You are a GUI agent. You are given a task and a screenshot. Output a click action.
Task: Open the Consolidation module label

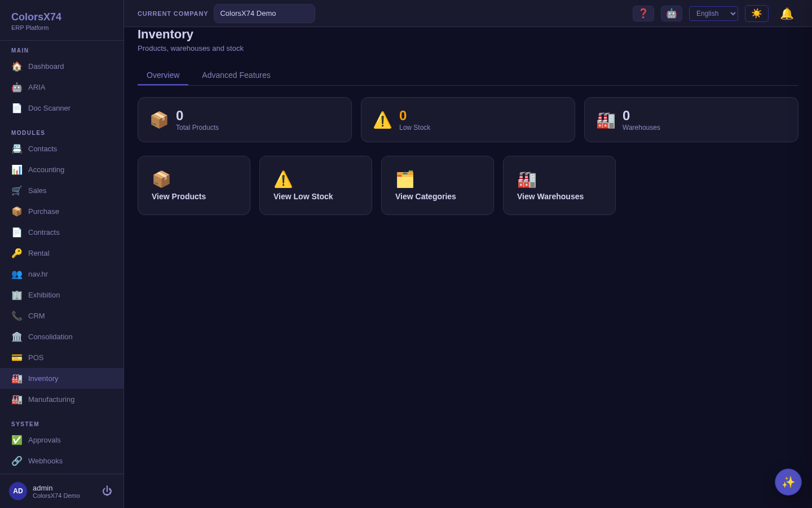tap(50, 337)
